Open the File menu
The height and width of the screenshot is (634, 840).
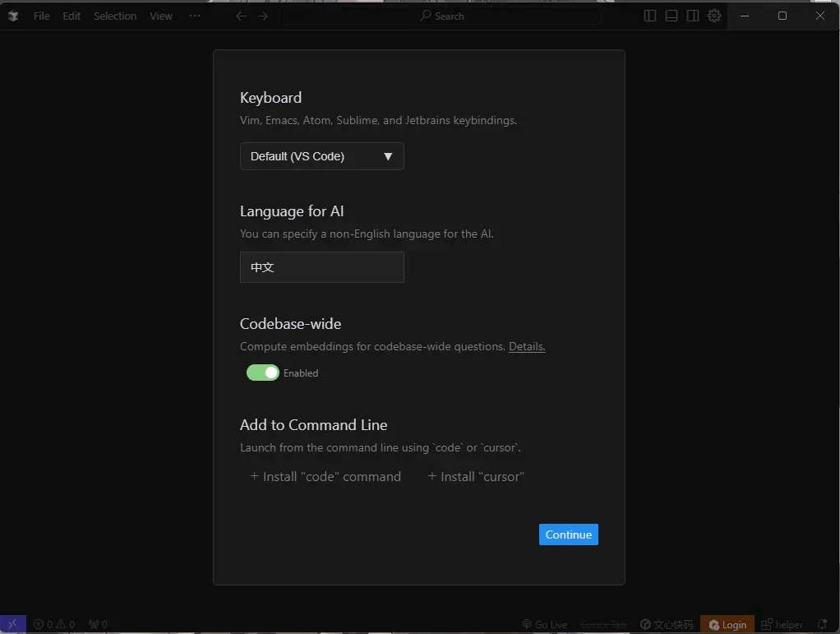(41, 16)
